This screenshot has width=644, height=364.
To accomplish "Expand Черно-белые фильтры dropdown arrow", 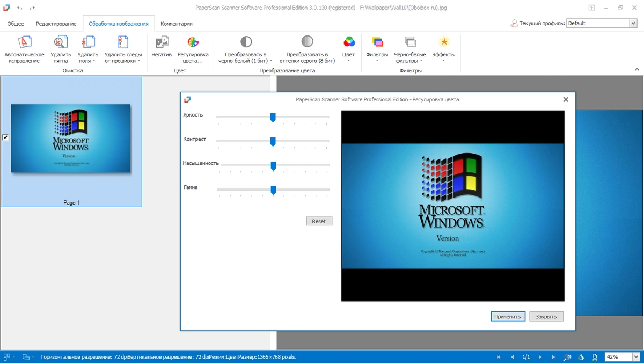I will coord(421,61).
